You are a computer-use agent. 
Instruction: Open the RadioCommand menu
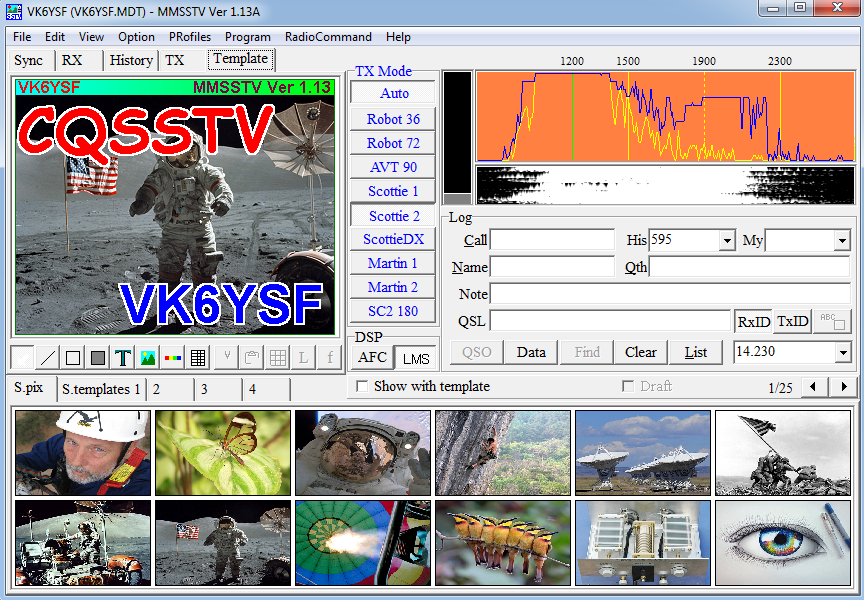click(328, 37)
